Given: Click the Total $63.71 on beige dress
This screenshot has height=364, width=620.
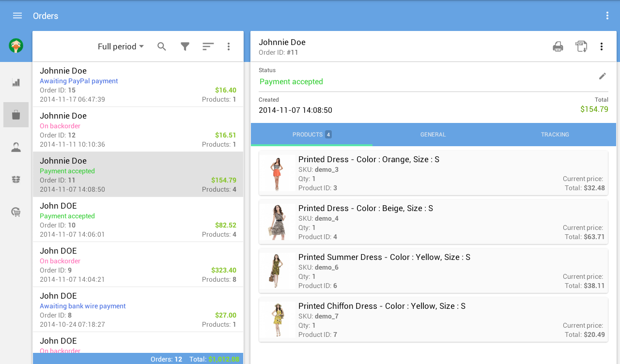Looking at the screenshot, I should point(585,237).
